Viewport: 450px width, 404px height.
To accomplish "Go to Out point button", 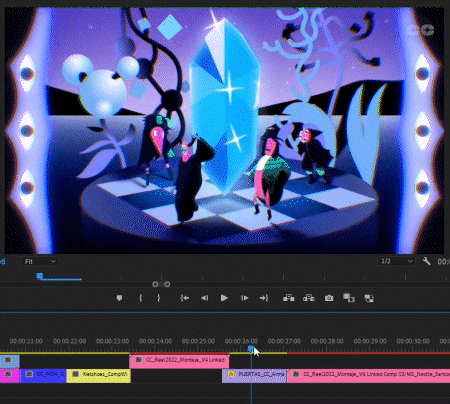I will (264, 298).
